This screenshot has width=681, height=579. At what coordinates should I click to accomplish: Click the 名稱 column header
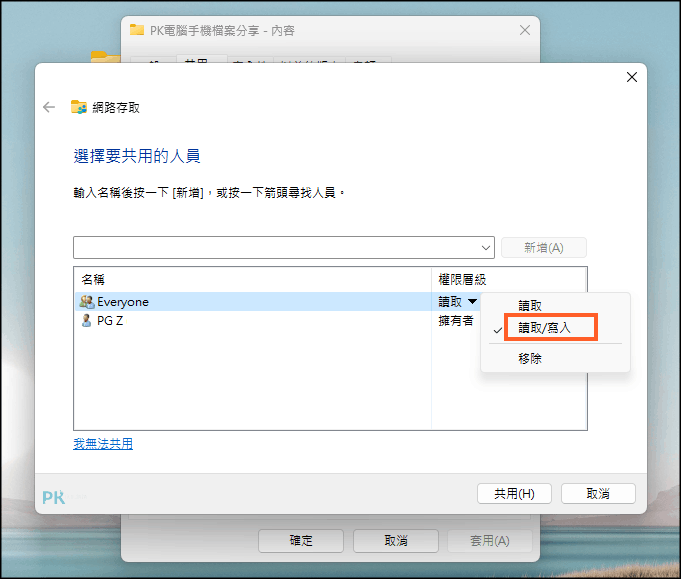tap(93, 279)
